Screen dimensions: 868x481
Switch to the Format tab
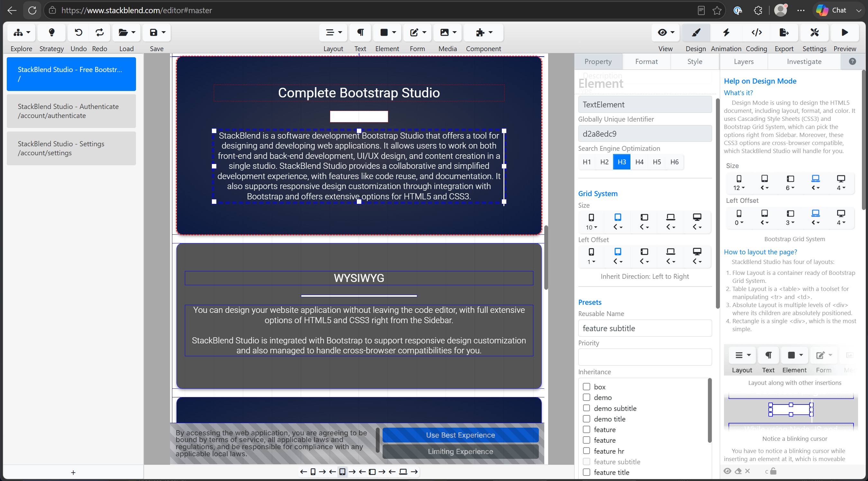point(646,61)
